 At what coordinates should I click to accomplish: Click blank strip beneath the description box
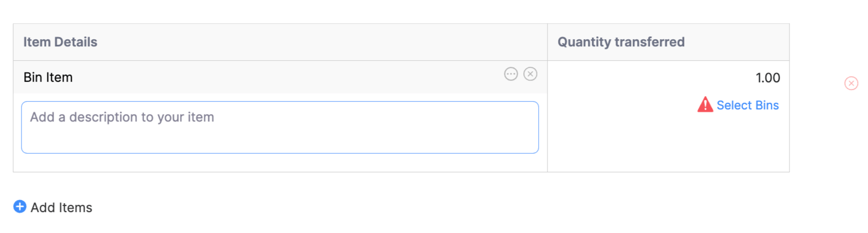pos(280,162)
